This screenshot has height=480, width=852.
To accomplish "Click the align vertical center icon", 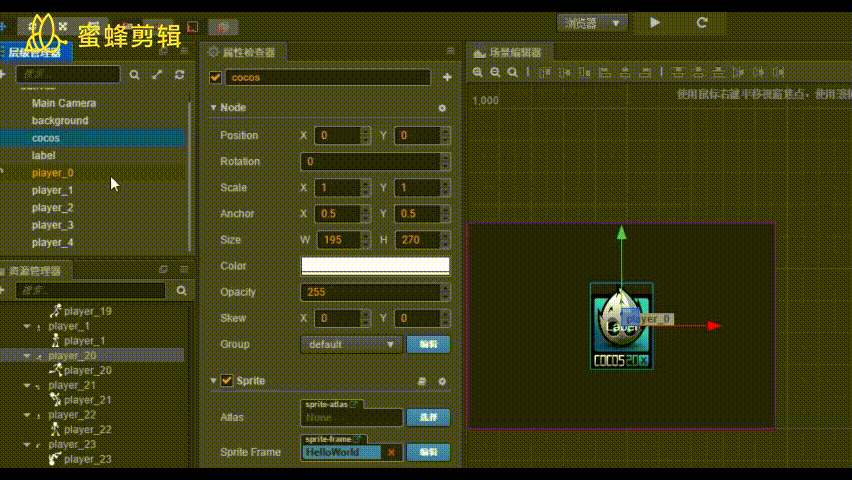I will click(565, 72).
